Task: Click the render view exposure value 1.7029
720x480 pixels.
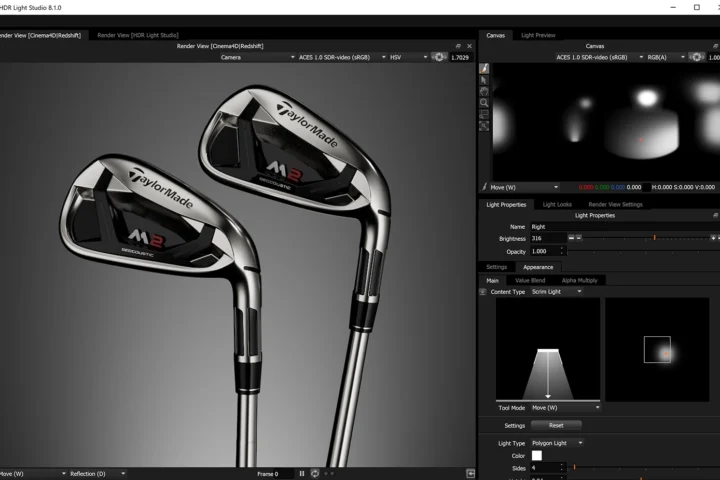Action: point(461,57)
